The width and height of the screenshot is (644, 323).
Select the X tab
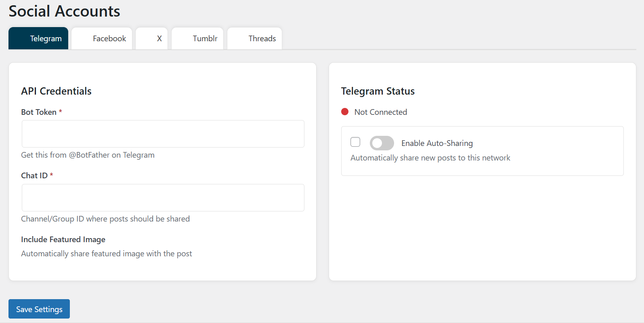151,38
